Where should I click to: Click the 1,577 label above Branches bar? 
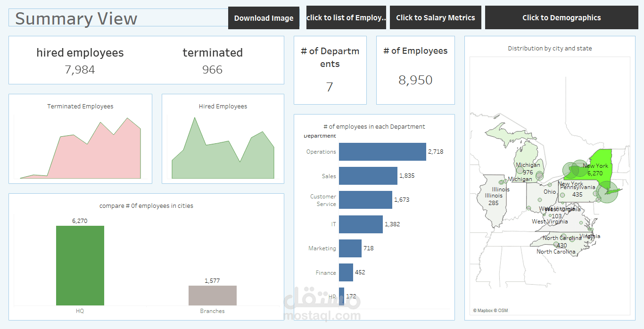[212, 281]
